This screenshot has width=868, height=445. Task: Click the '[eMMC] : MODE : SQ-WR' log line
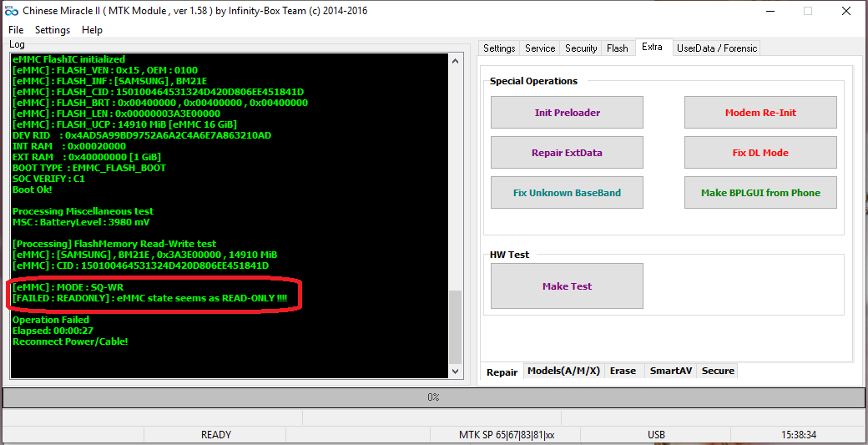pos(68,287)
